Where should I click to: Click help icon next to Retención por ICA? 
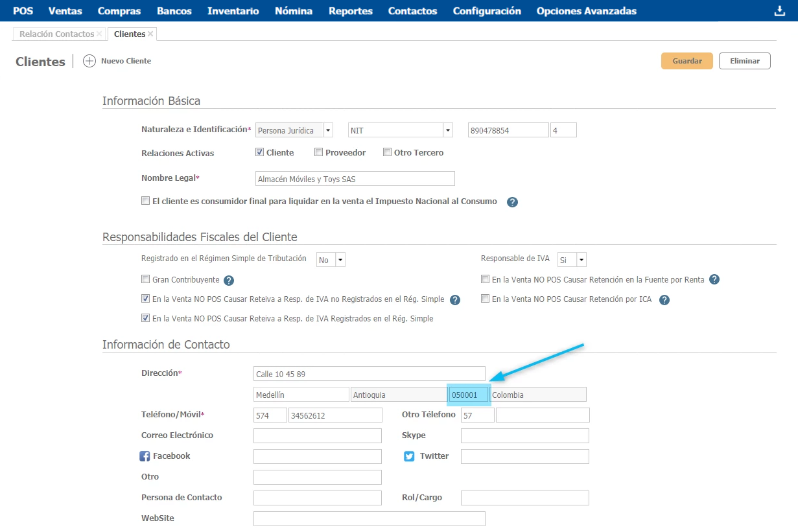click(664, 300)
